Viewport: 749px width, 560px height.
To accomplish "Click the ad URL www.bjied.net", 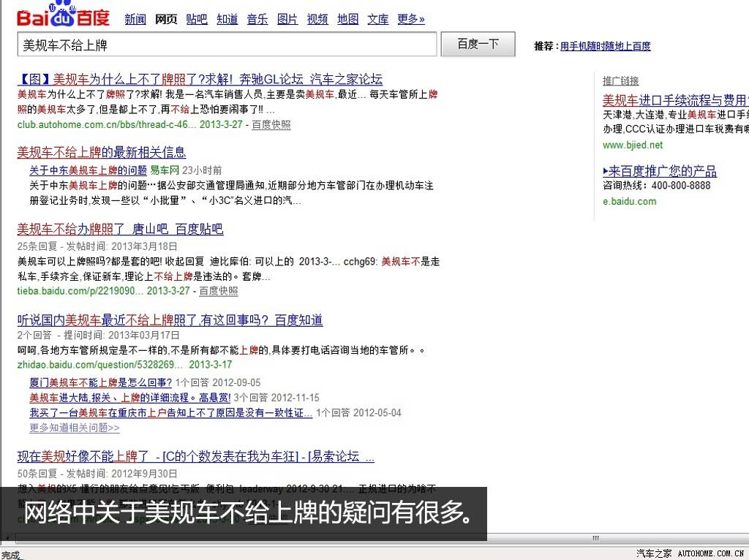I will pos(633,145).
